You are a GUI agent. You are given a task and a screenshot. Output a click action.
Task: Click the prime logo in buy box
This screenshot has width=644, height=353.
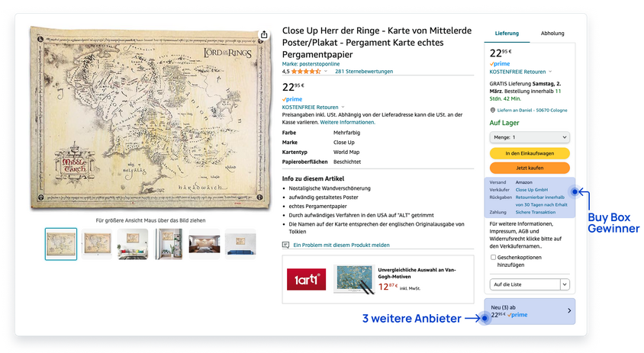(500, 63)
